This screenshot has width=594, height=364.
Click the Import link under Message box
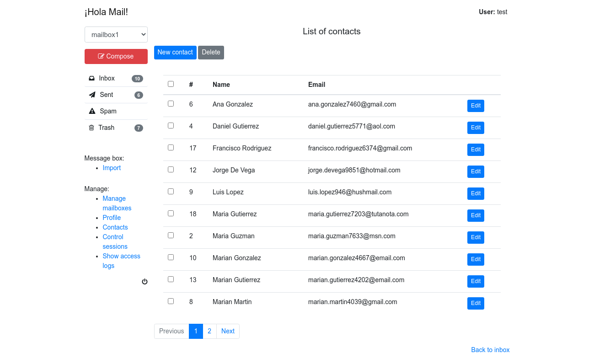click(112, 168)
